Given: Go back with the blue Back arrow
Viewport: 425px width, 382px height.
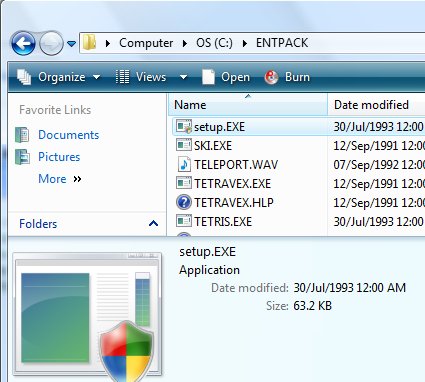Looking at the screenshot, I should tap(23, 43).
